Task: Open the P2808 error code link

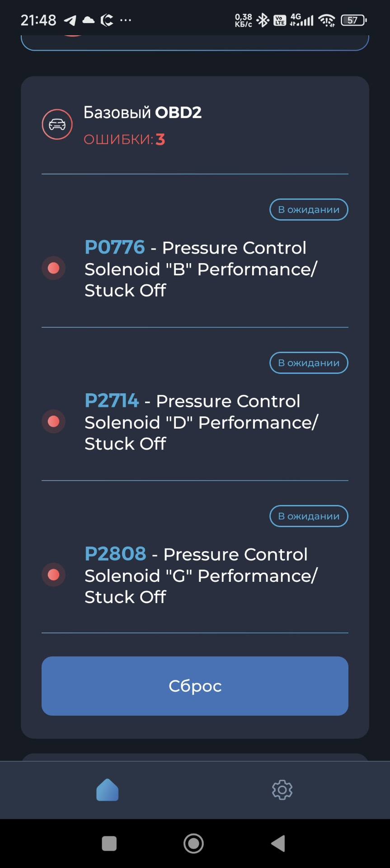Action: click(x=115, y=554)
